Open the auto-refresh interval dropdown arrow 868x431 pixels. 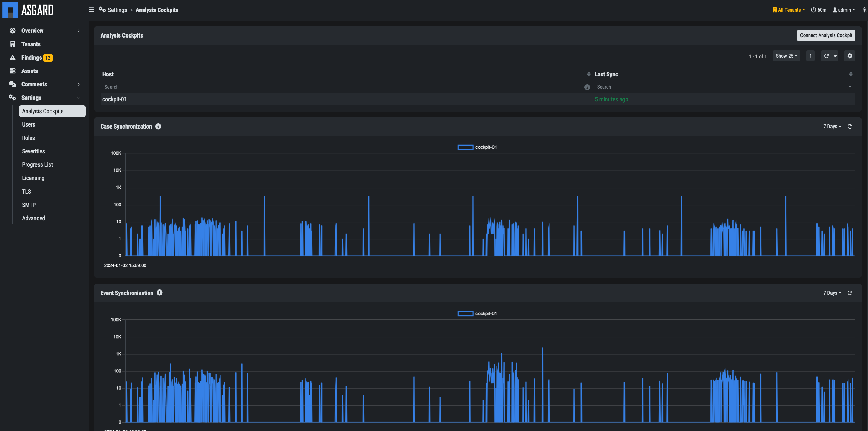835,56
